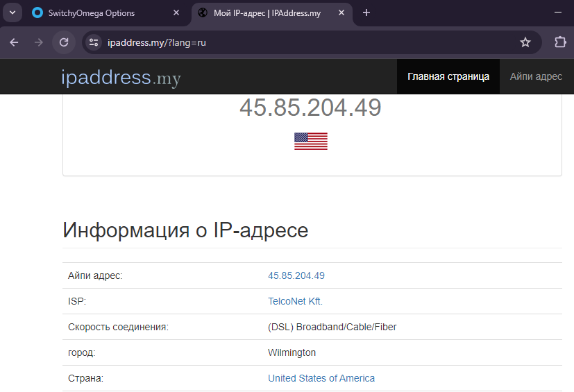This screenshot has height=392, width=574.
Task: Click the SwitchyOmega tab favicon
Action: coord(37,12)
